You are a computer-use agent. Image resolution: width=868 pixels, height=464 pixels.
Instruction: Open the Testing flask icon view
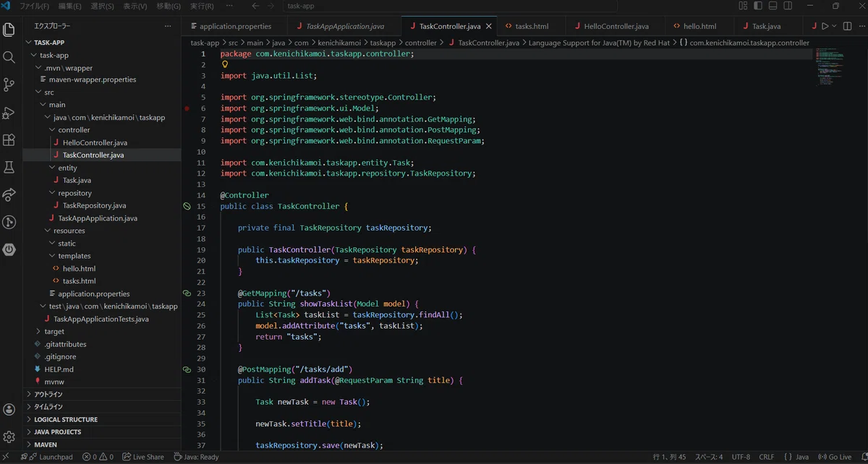pos(9,167)
